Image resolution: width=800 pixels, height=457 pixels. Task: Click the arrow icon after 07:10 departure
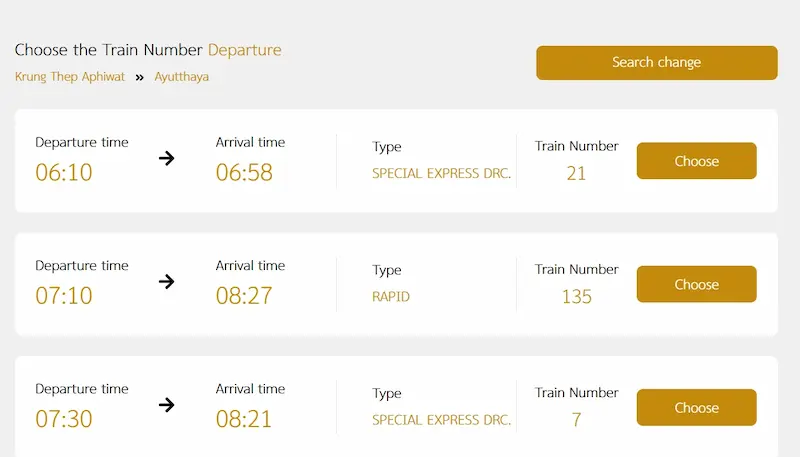click(x=167, y=281)
